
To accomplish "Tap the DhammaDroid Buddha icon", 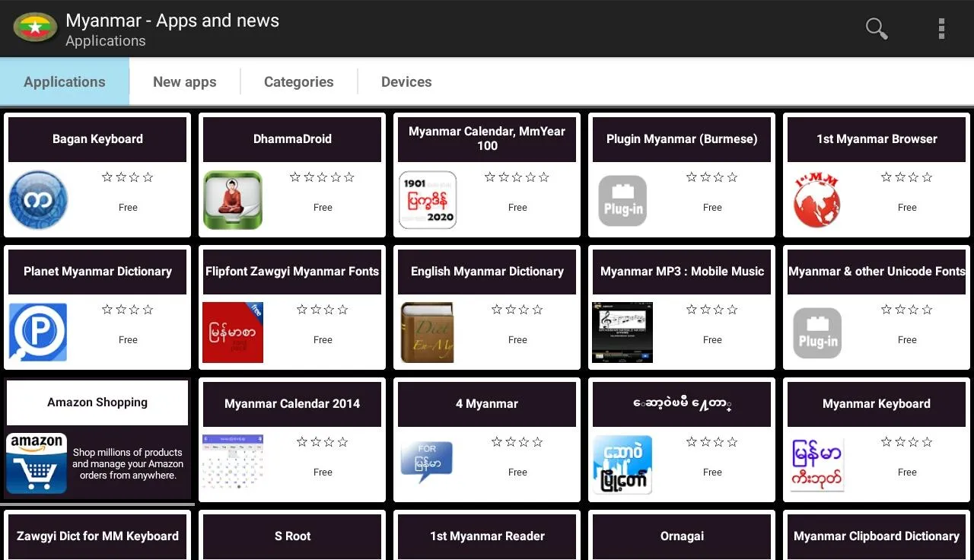I will pyautogui.click(x=233, y=200).
